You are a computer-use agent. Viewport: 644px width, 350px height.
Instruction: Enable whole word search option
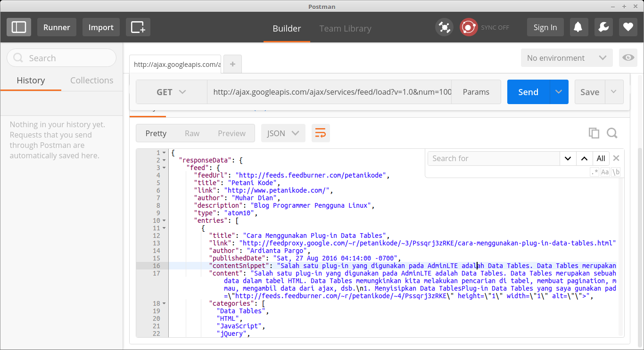616,172
